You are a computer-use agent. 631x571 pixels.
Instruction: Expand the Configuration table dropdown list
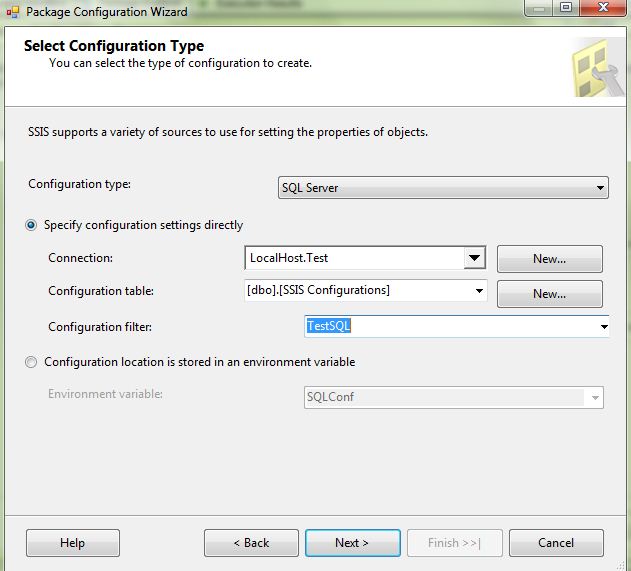point(479,292)
